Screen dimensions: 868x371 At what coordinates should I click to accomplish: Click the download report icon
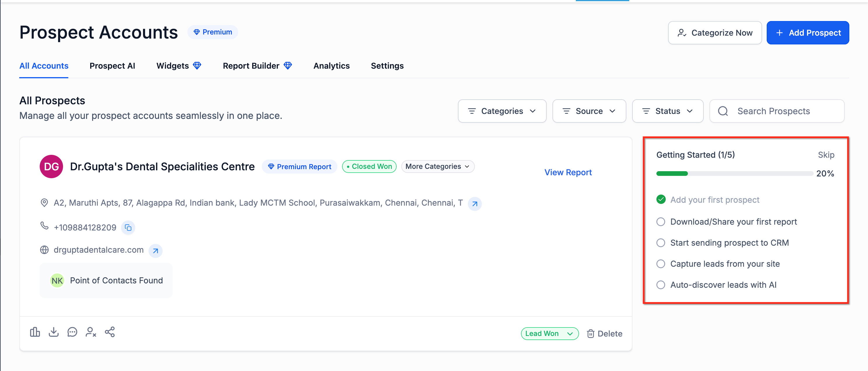tap(54, 332)
